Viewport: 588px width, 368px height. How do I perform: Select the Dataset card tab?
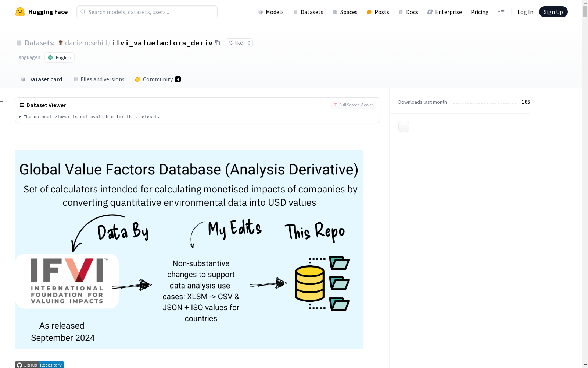click(41, 79)
